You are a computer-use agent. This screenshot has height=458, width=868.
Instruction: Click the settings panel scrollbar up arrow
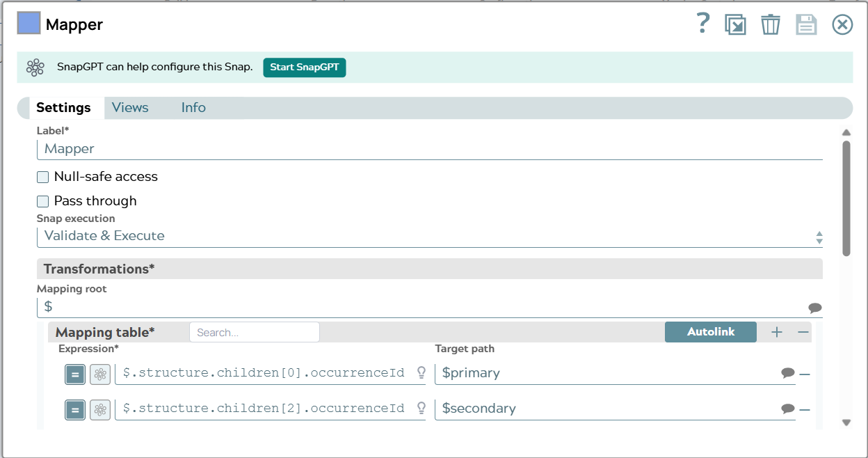[x=846, y=132]
